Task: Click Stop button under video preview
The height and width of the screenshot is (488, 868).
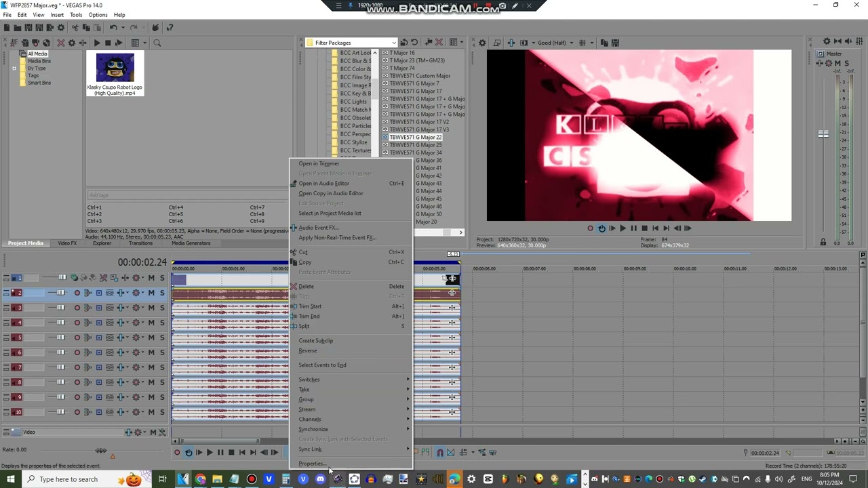Action: [x=644, y=228]
